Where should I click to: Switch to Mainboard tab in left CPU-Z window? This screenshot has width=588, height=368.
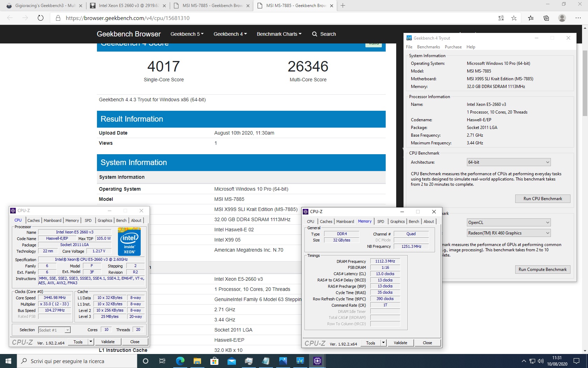[52, 220]
